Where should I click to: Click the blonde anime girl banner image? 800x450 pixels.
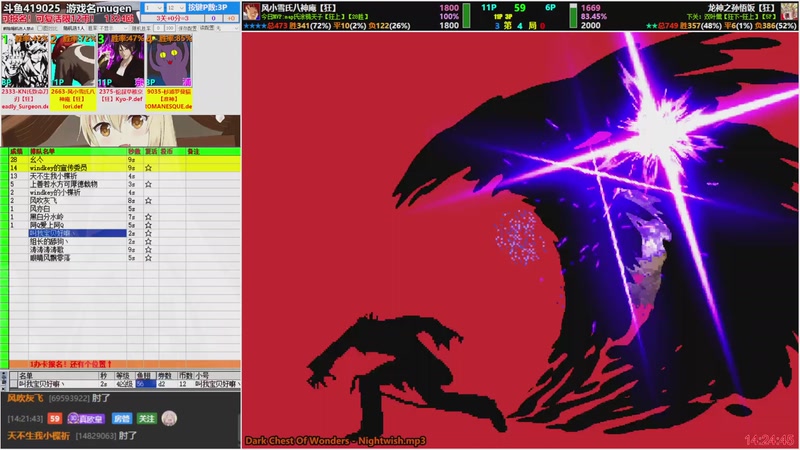click(x=120, y=131)
